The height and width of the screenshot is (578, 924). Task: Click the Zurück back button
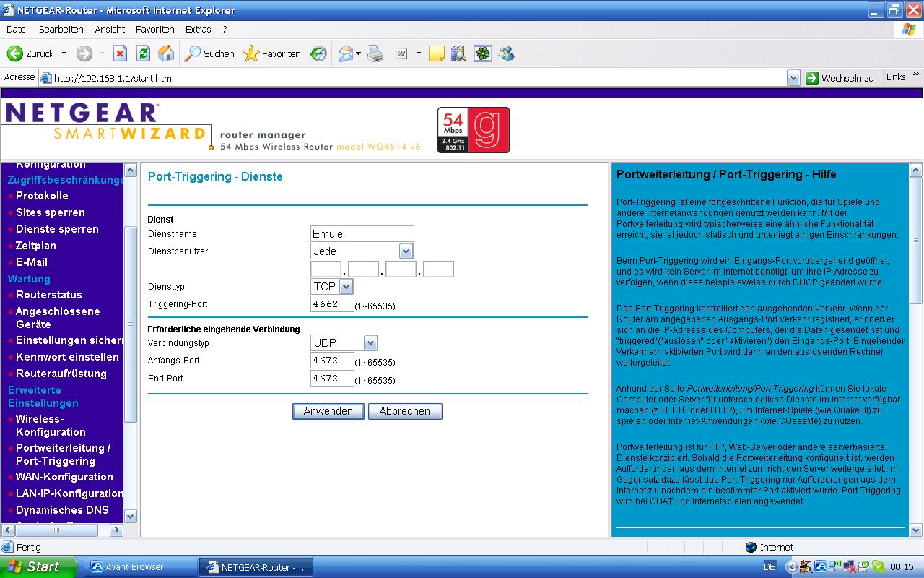pos(32,54)
